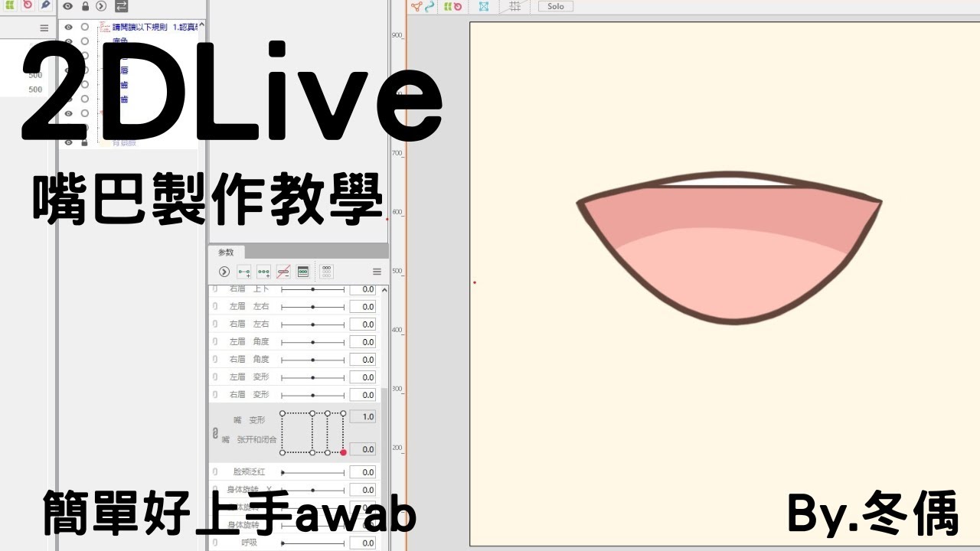This screenshot has height=551, width=980.
Task: Select the 嘴 变形 parameter label
Action: pyautogui.click(x=249, y=420)
